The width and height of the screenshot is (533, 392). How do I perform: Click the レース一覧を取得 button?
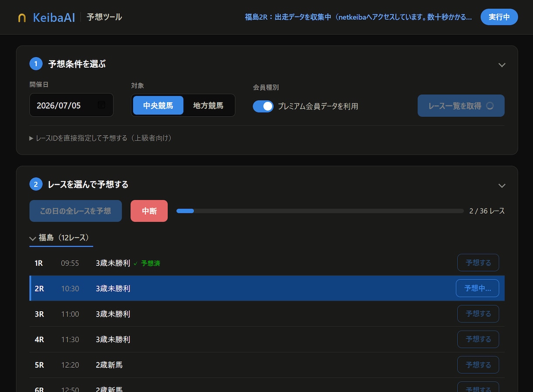(x=461, y=106)
